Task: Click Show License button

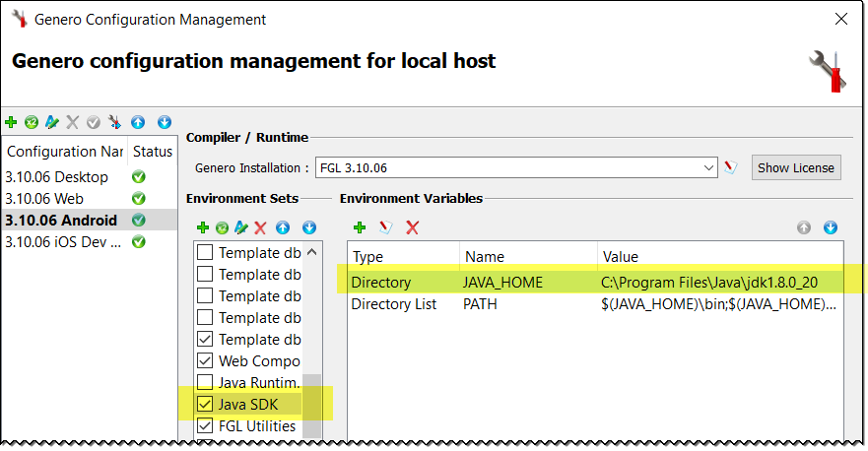Action: pos(796,167)
